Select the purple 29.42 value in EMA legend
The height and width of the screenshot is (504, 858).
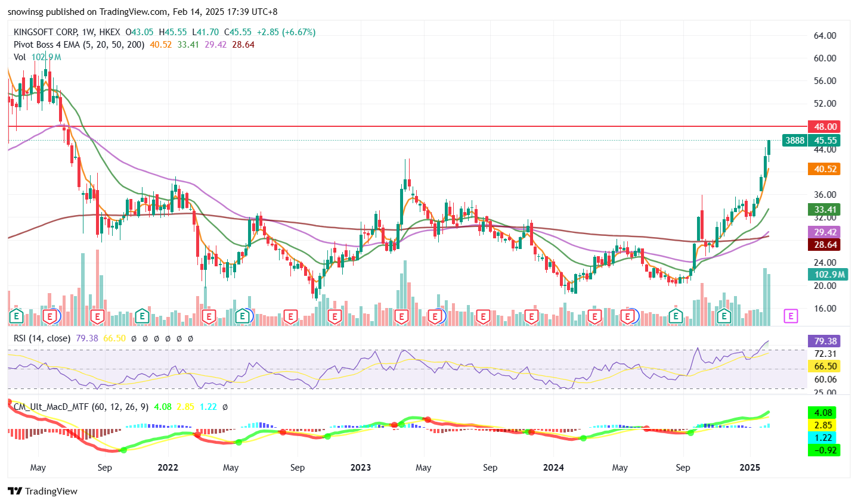pos(216,45)
